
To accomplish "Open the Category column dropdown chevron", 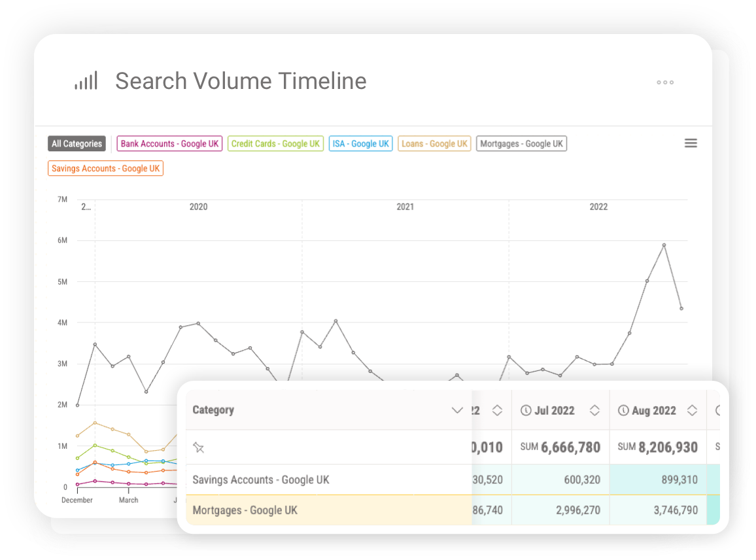I will click(457, 410).
